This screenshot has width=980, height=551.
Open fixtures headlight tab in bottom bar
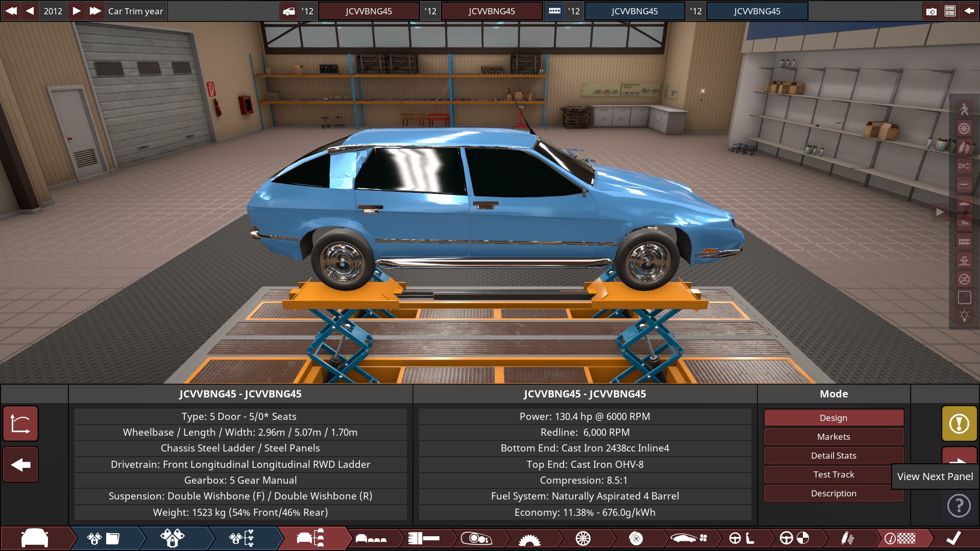click(476, 538)
